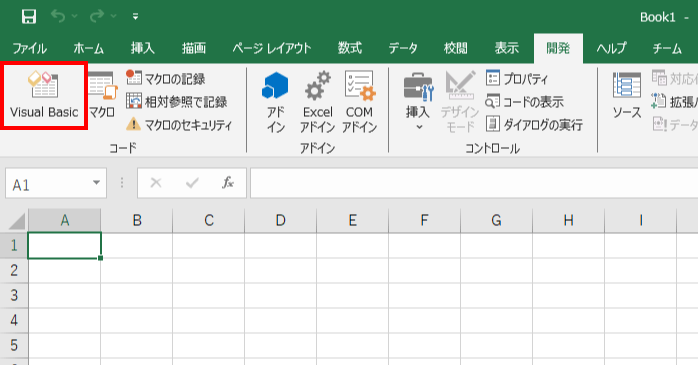
Task: Expand the Name Box dropdown arrow
Action: [x=97, y=182]
